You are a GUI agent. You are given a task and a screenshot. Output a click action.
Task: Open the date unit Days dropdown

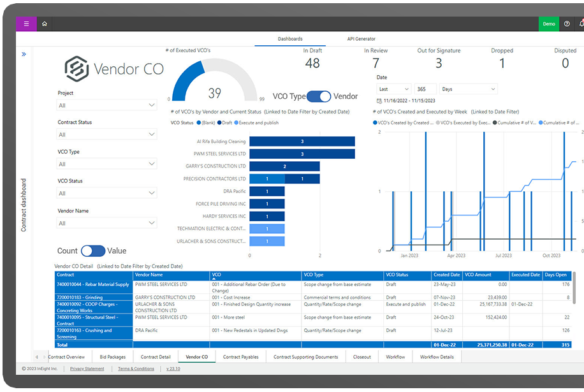point(468,89)
